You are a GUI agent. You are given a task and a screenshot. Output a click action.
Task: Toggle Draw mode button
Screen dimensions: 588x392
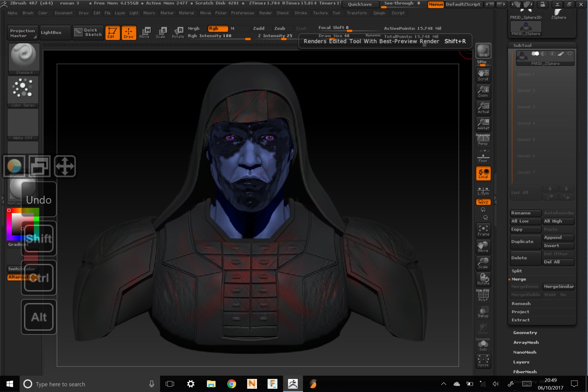coord(129,33)
